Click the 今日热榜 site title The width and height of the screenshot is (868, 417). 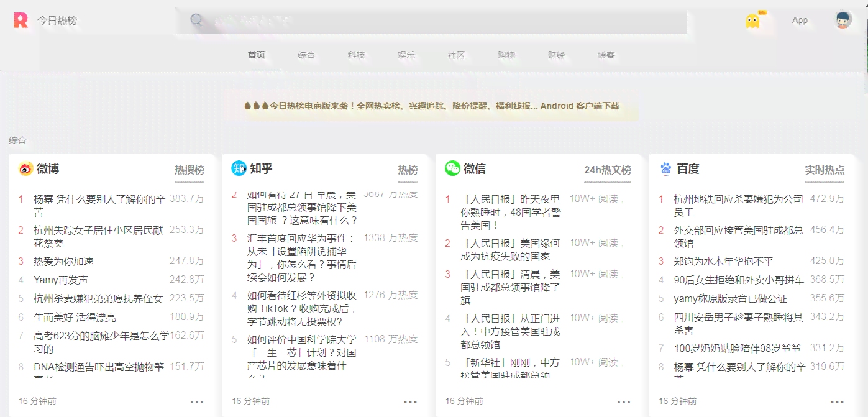pos(57,21)
